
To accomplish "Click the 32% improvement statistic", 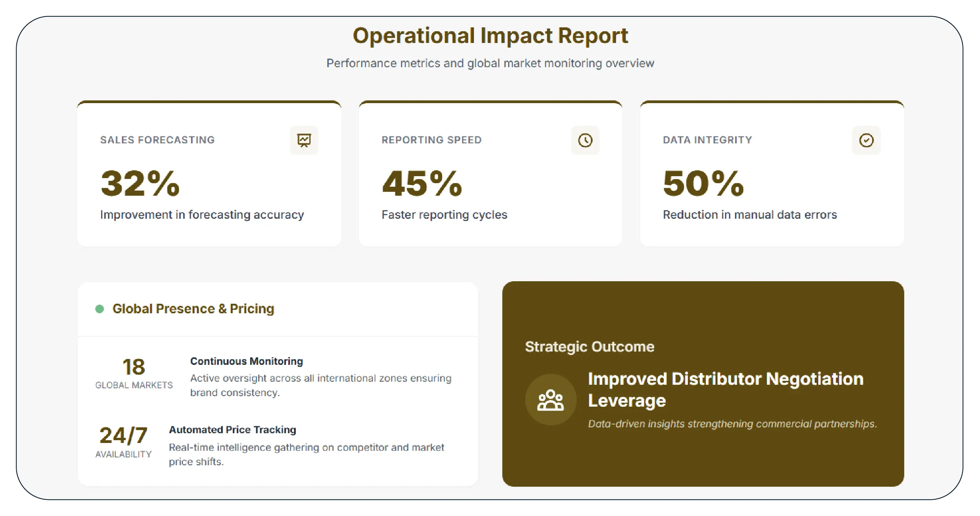I will coord(139,184).
